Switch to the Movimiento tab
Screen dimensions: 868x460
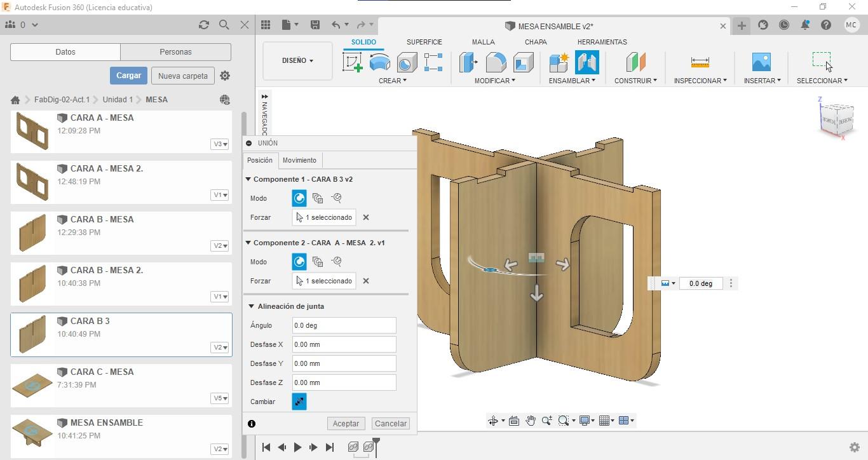[299, 160]
